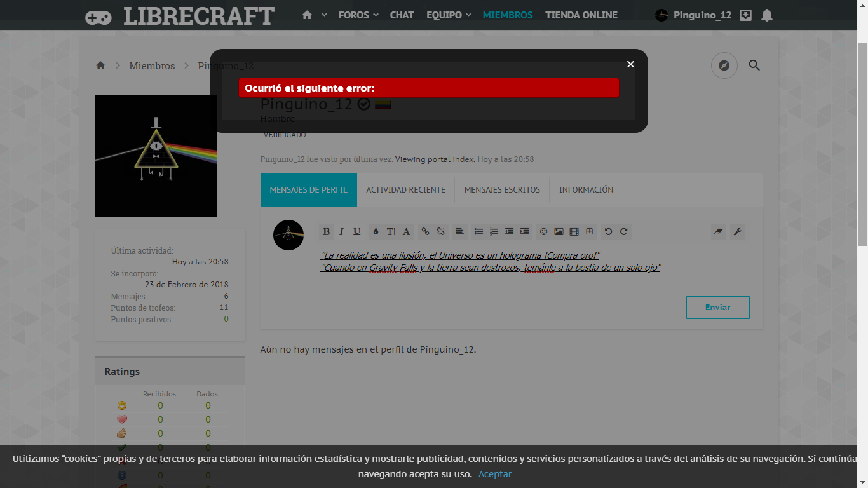Click the Librecraft logo
The image size is (868, 488).
[x=180, y=16]
